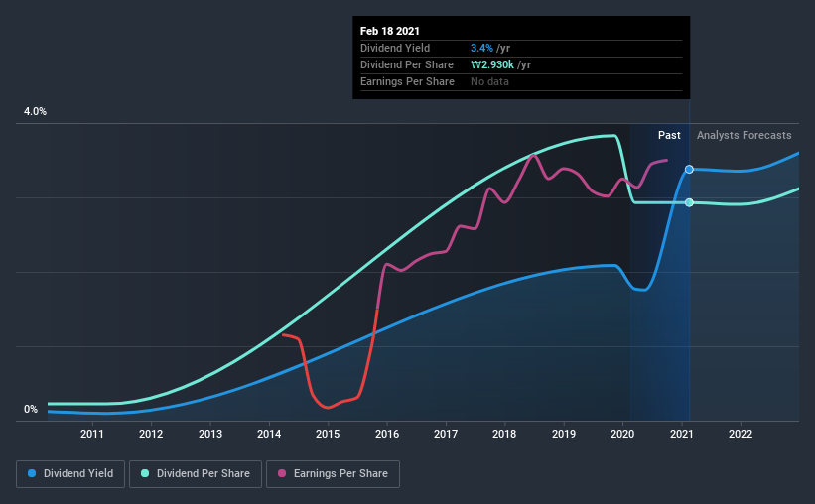Viewport: 815px width, 504px height.
Task: Click the 2020 x-axis year label
Action: coord(622,434)
